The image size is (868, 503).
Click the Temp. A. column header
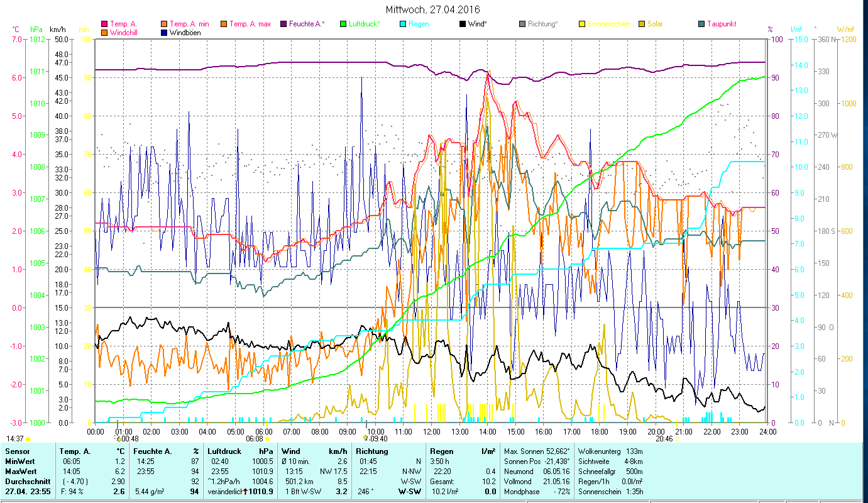point(75,451)
